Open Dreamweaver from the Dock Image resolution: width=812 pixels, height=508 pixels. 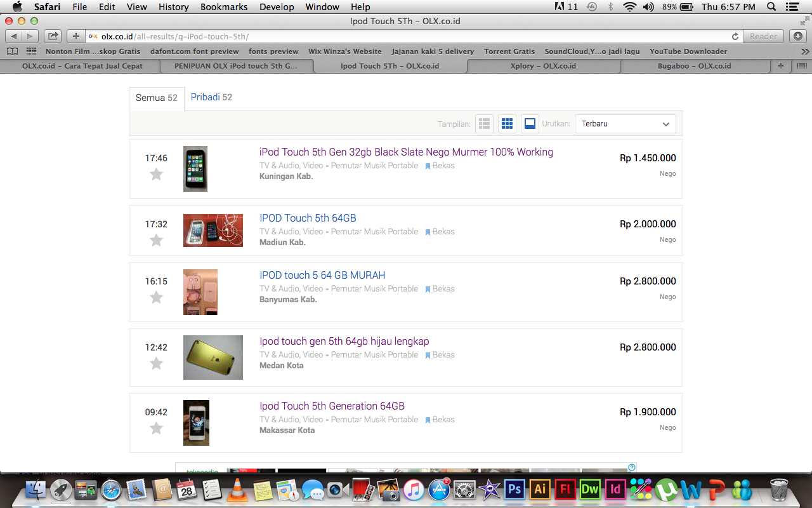click(x=590, y=490)
